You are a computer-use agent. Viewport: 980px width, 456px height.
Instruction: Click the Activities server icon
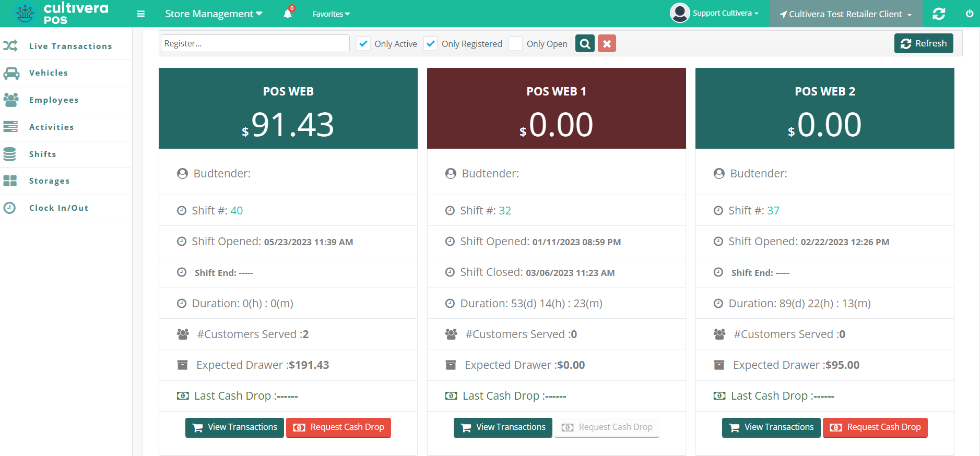pyautogui.click(x=10, y=127)
